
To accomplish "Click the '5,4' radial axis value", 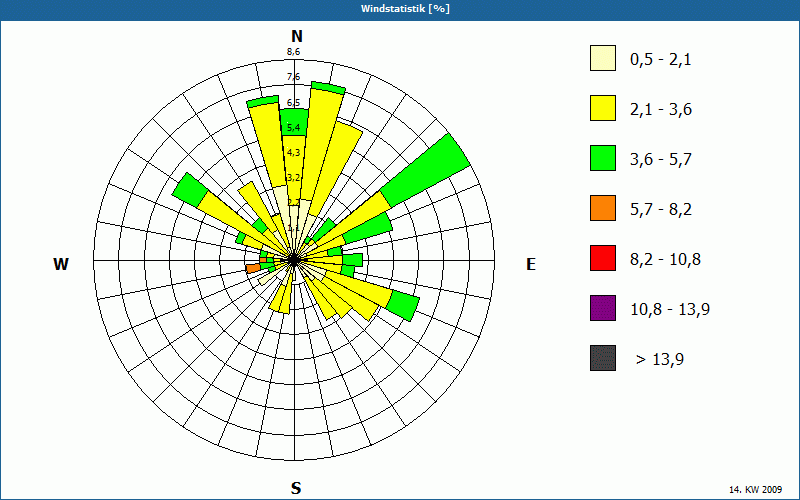I will [293, 127].
